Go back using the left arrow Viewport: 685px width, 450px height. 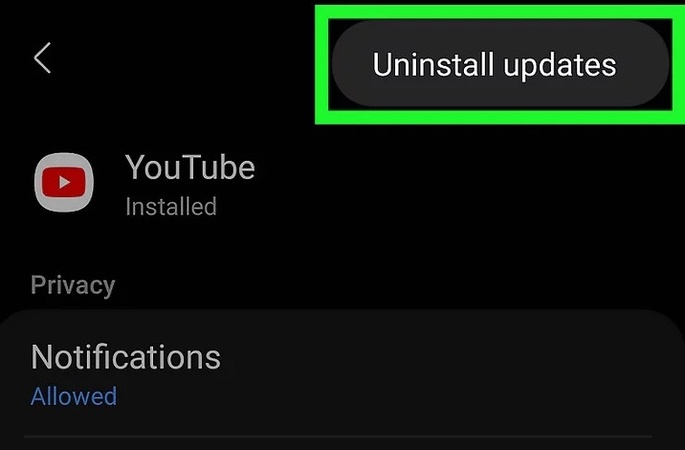pos(42,58)
